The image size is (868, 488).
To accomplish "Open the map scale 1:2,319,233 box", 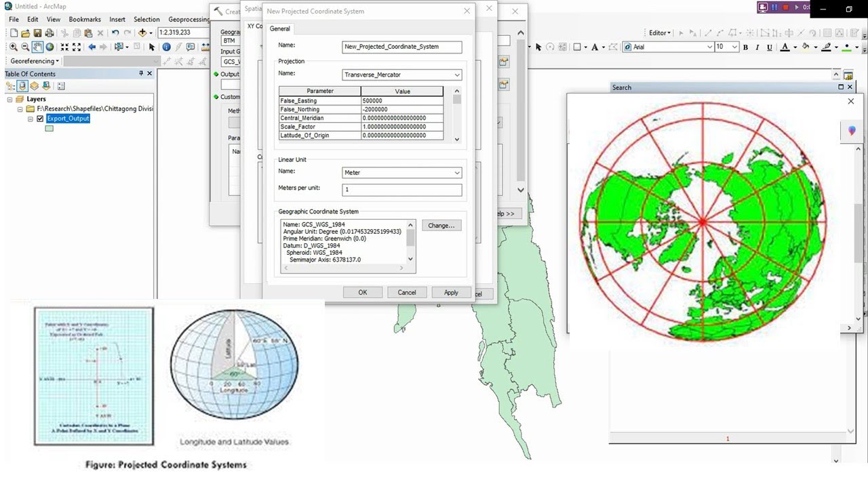I will tap(183, 33).
